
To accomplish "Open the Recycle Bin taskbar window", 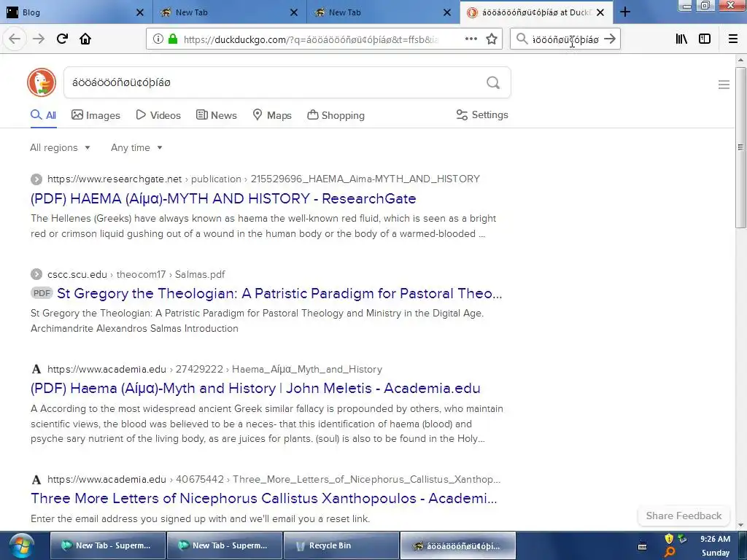I will [341, 545].
